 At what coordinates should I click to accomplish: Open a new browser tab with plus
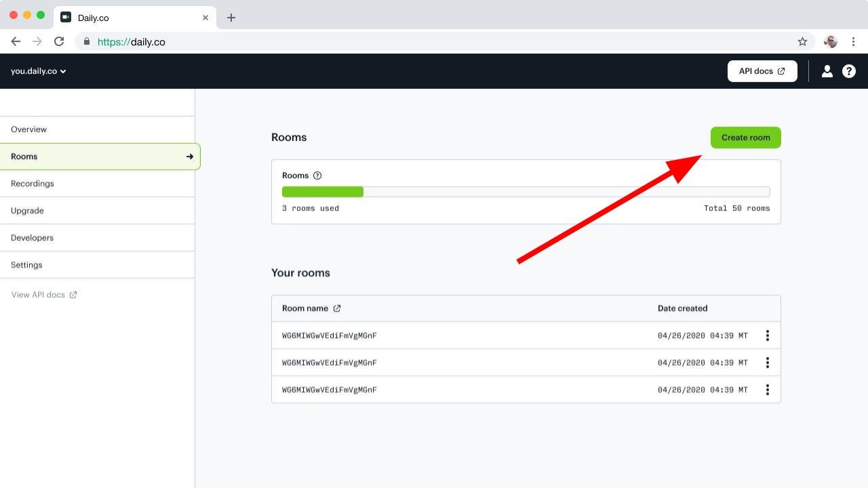[231, 18]
